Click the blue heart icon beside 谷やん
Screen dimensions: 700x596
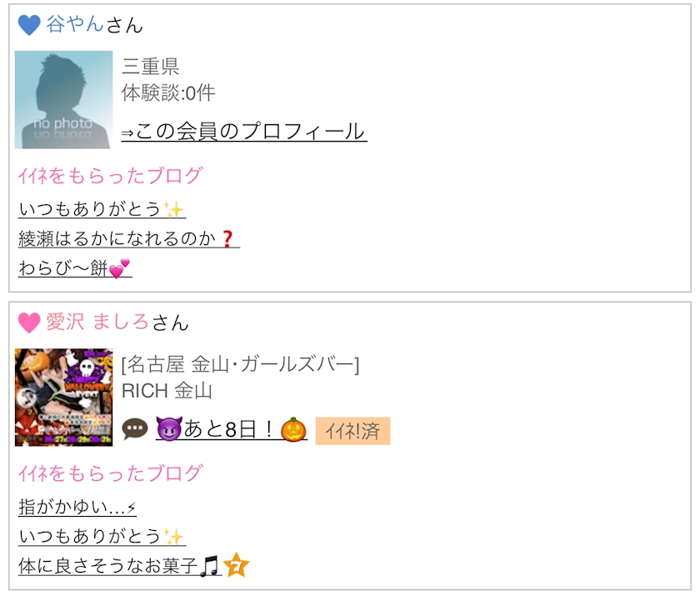[29, 25]
